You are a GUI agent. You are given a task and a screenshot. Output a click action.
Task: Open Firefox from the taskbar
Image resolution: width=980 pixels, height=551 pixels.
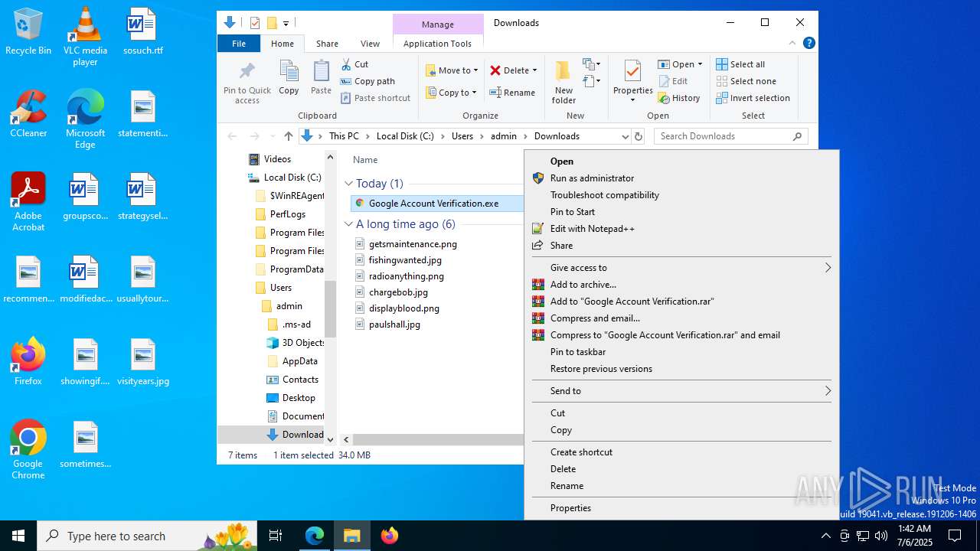click(x=390, y=536)
